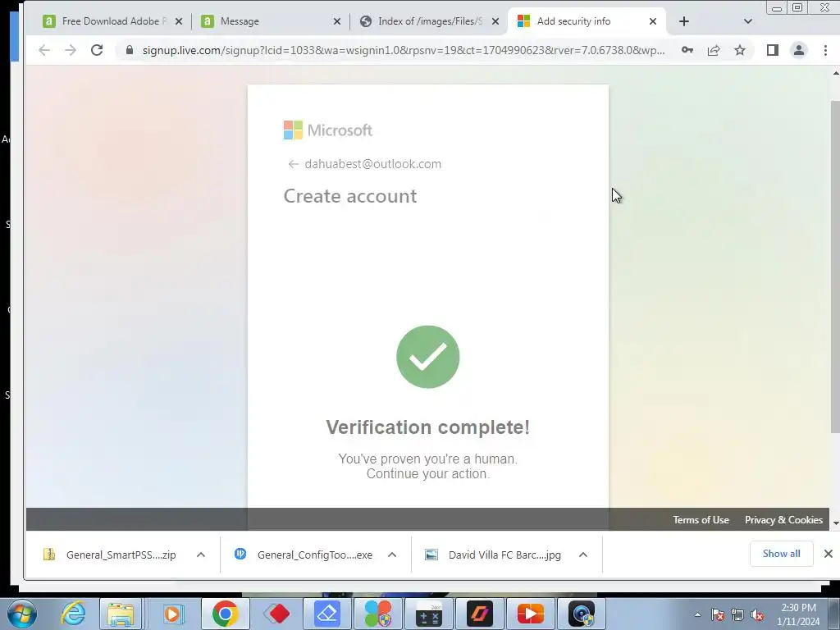Image resolution: width=840 pixels, height=630 pixels.
Task: Open the Privacy & Cookies link
Action: pos(783,520)
